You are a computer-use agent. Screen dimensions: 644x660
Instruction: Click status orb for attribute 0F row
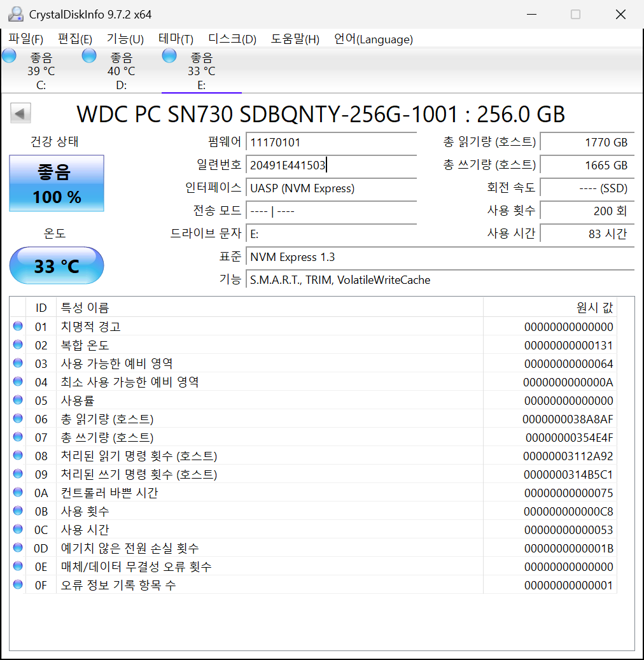pyautogui.click(x=18, y=585)
